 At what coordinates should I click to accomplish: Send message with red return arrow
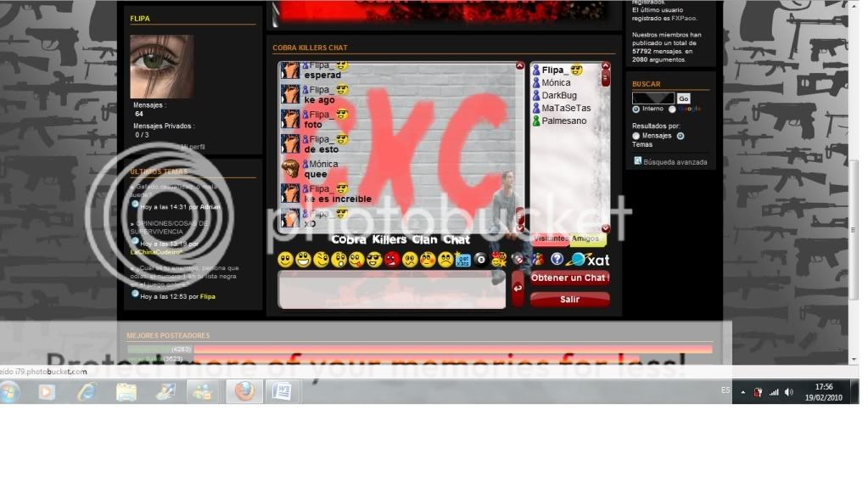(518, 288)
